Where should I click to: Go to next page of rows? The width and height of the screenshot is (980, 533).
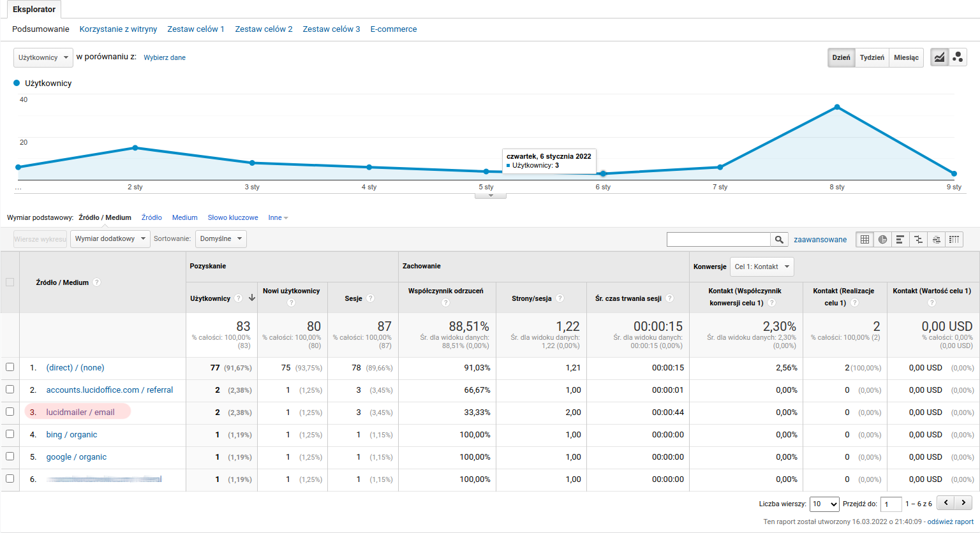pyautogui.click(x=963, y=502)
